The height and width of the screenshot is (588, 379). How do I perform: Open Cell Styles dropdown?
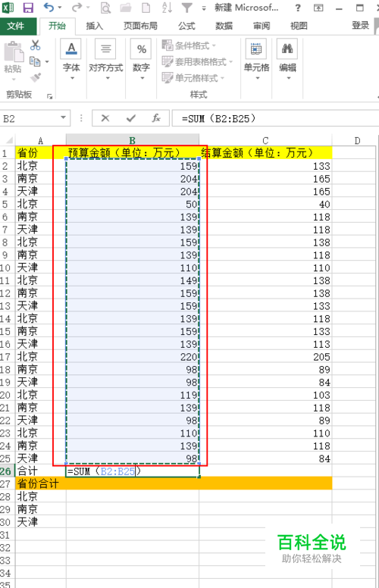click(193, 78)
